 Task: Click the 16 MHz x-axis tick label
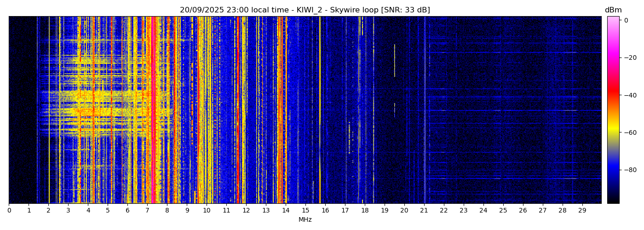(x=325, y=211)
